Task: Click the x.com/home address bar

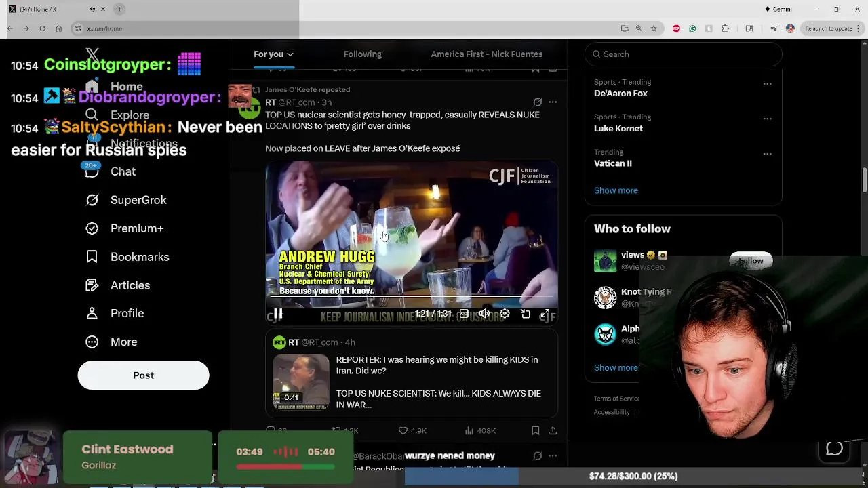Action: 346,28
